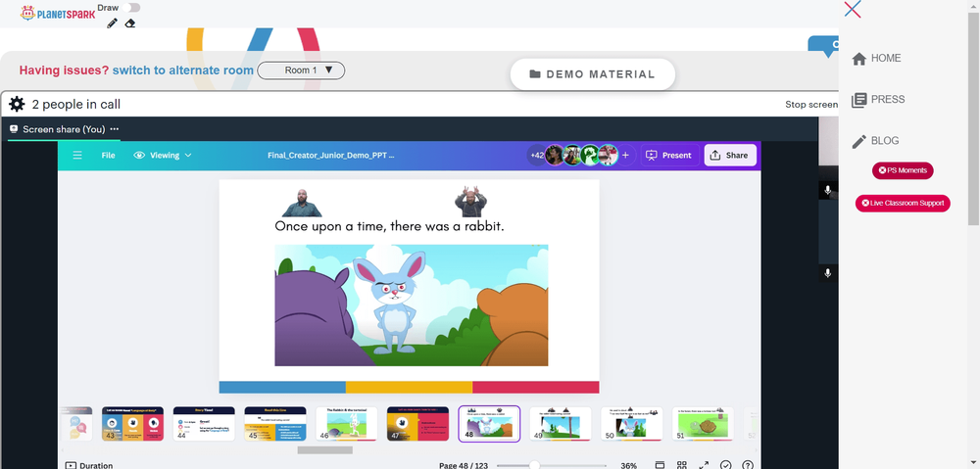Open the three-dot menu beside Screen share
The width and height of the screenshot is (980, 469).
click(x=115, y=129)
